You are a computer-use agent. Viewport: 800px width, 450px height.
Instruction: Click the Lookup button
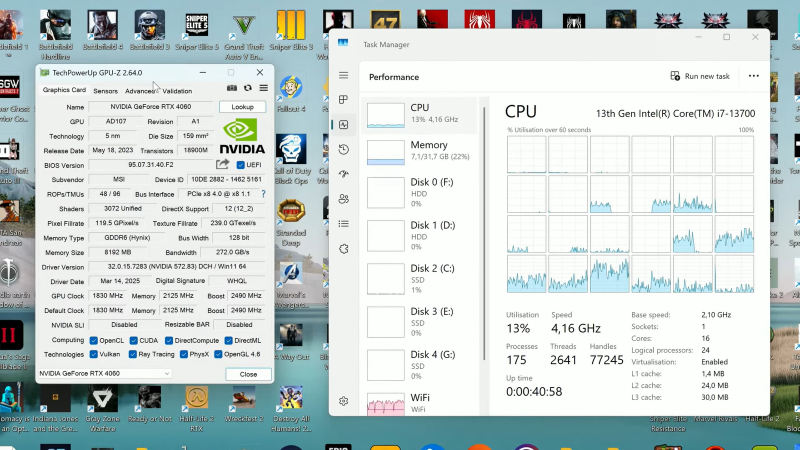[242, 107]
